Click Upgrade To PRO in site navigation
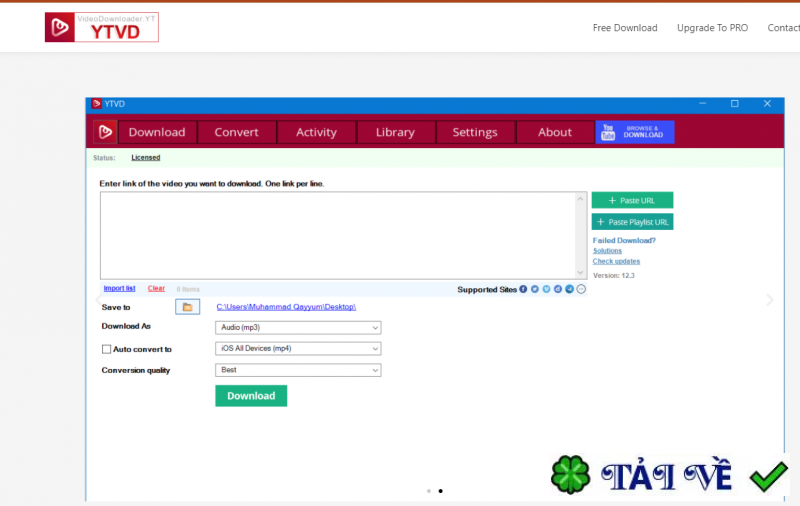The image size is (800, 506). point(712,28)
